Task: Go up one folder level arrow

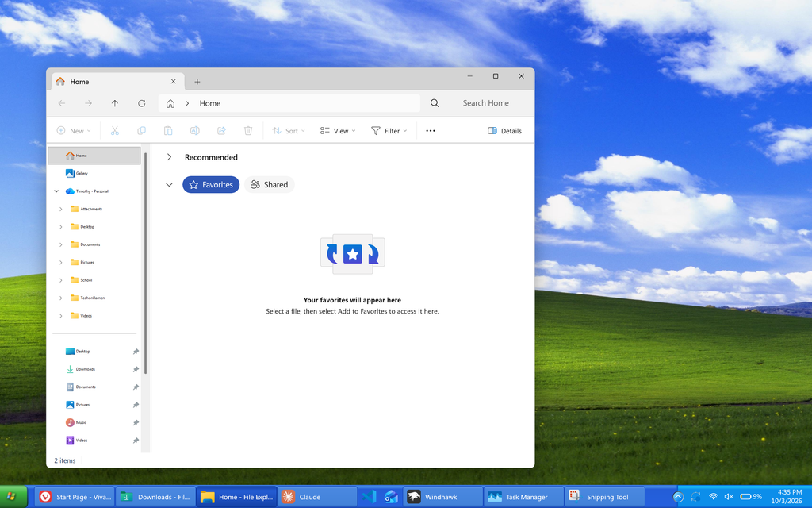Action: 115,103
